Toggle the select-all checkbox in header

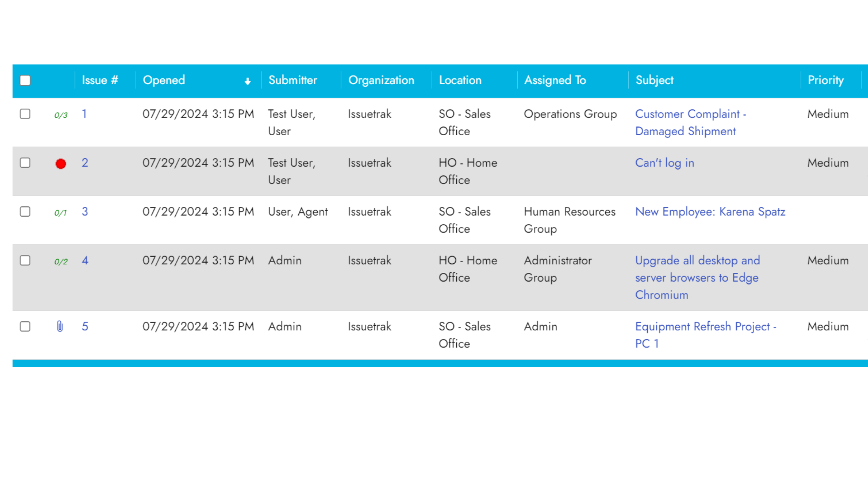coord(25,80)
